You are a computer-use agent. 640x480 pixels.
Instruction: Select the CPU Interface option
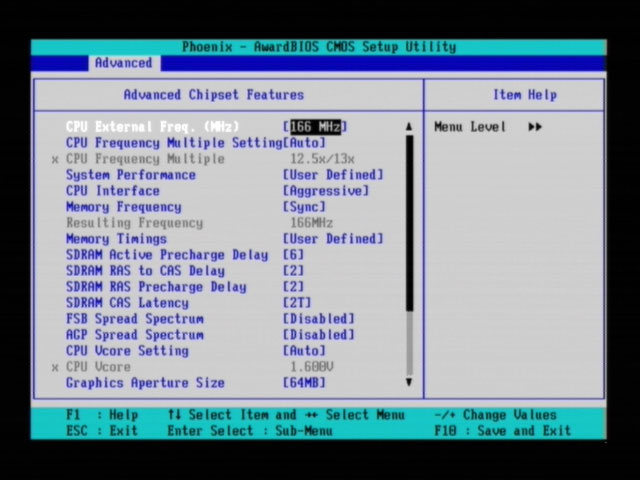[113, 191]
